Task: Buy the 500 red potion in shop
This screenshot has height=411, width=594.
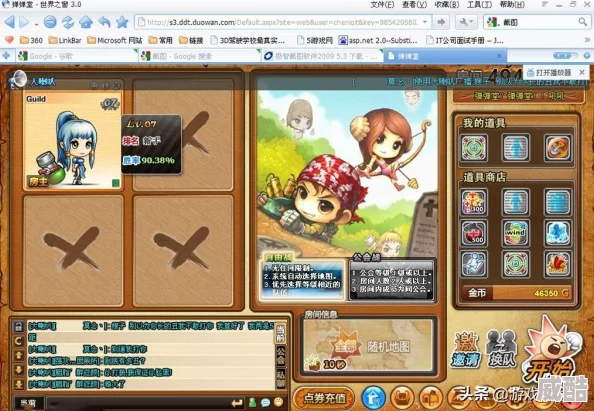Action: pos(474,233)
